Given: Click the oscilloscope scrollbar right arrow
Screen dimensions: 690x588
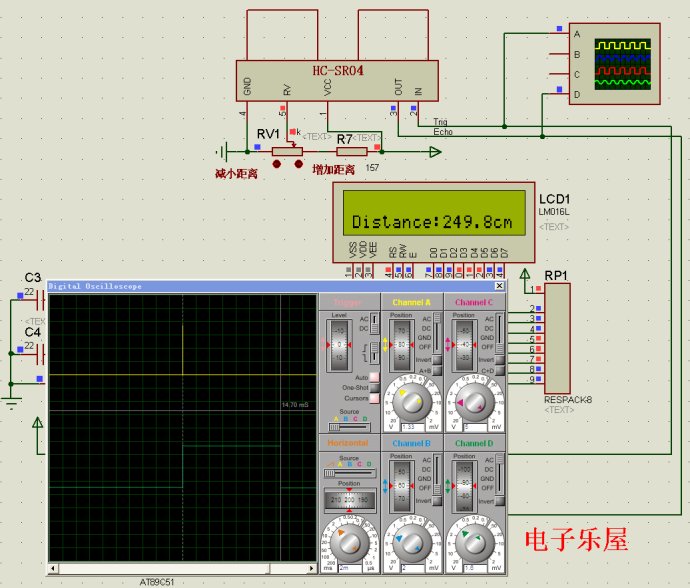Looking at the screenshot, I should (312, 568).
